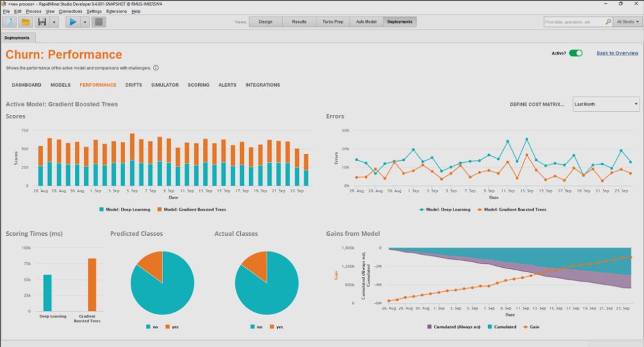Open the Edit menu

[18, 11]
